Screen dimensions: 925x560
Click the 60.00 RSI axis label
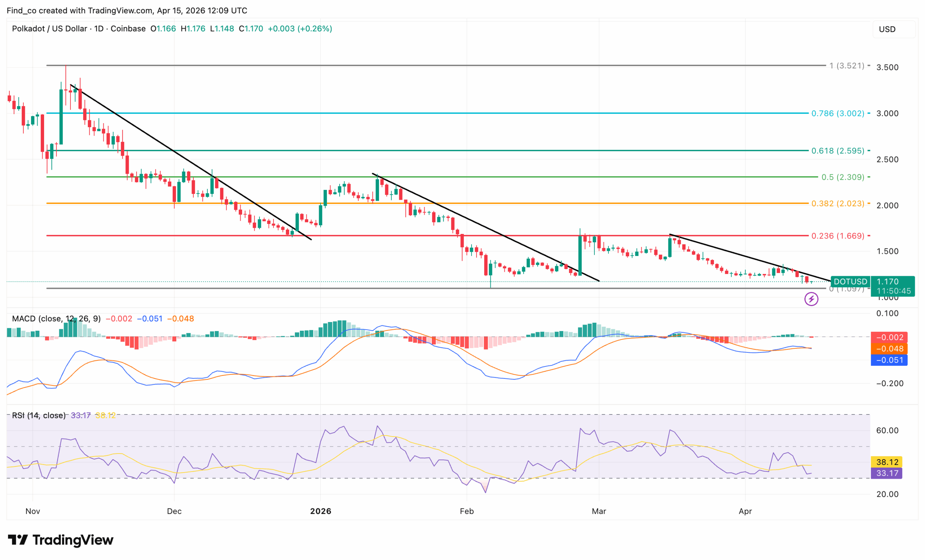tap(887, 431)
